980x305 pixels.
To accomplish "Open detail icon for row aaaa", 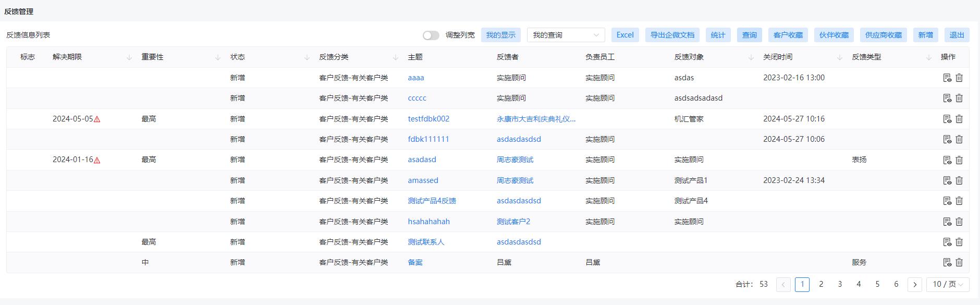I will tap(947, 78).
